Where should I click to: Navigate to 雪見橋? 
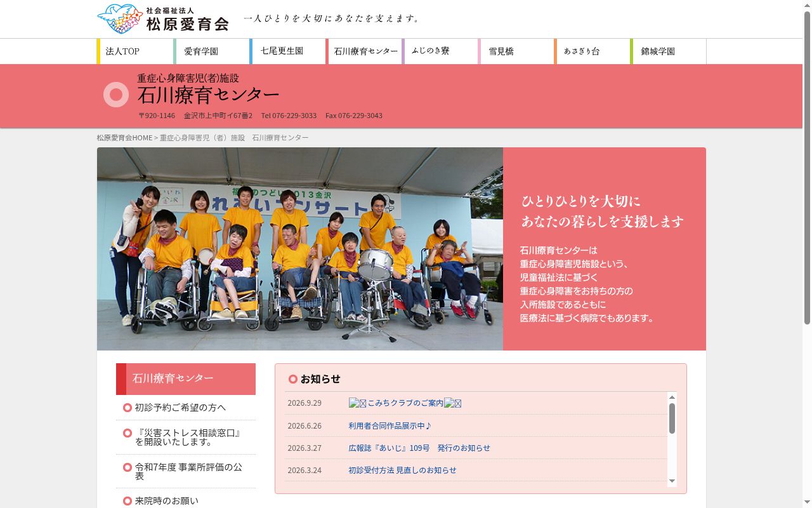pyautogui.click(x=516, y=51)
